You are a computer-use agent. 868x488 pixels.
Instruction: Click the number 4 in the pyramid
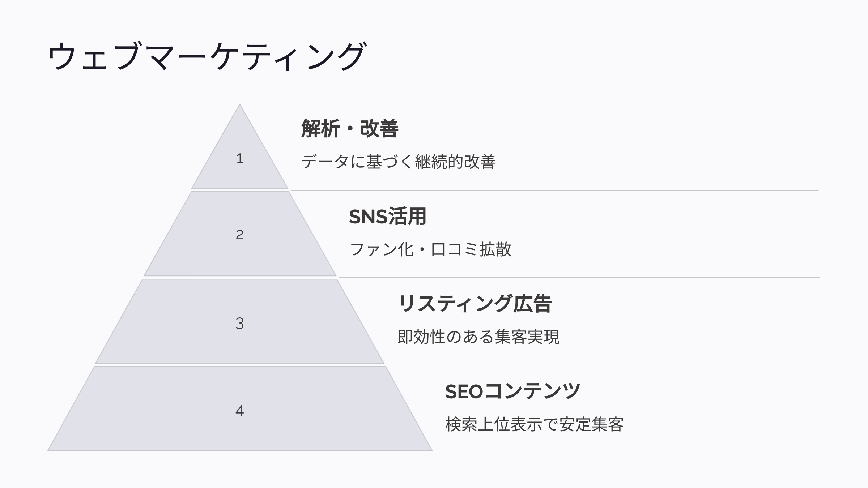[x=239, y=411]
